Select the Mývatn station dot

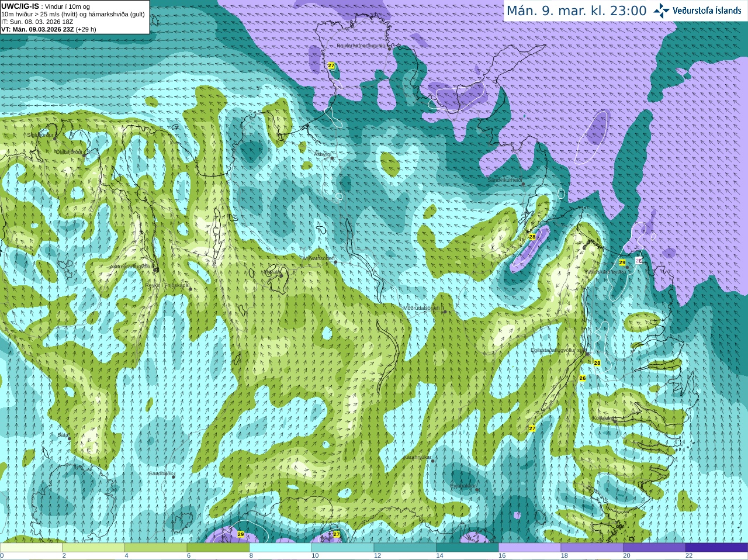click(280, 275)
